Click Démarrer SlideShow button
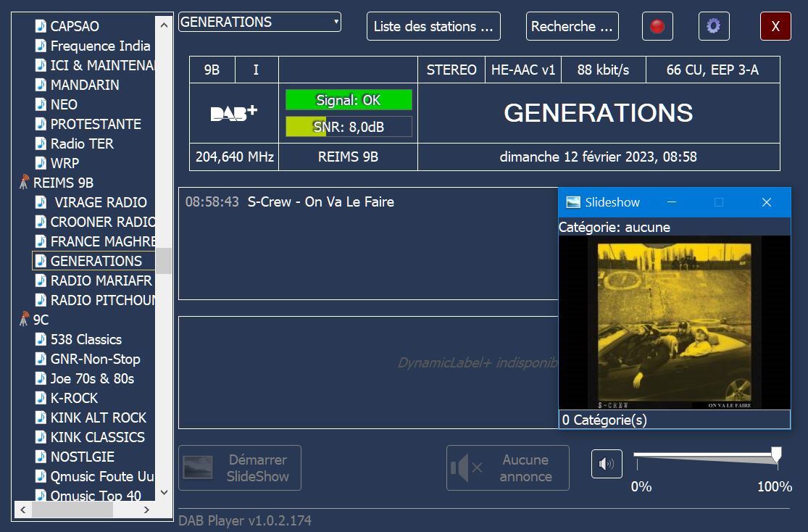 pos(240,467)
